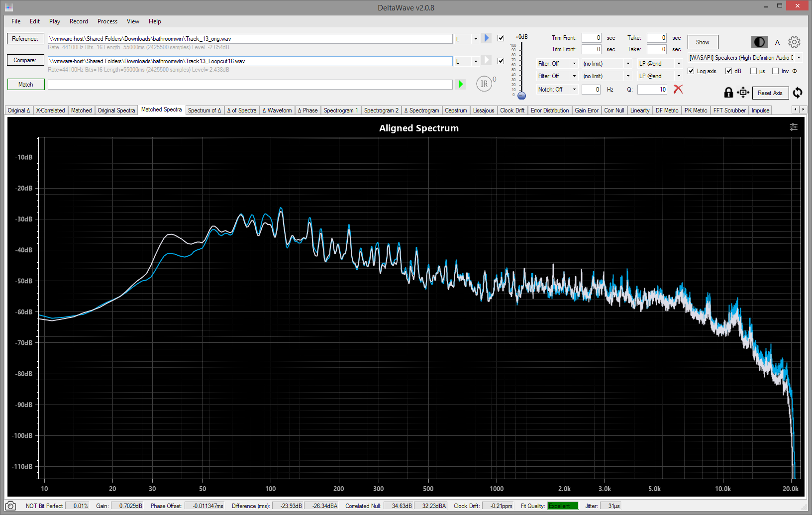This screenshot has width=812, height=515.
Task: Open the File menu
Action: (16, 21)
